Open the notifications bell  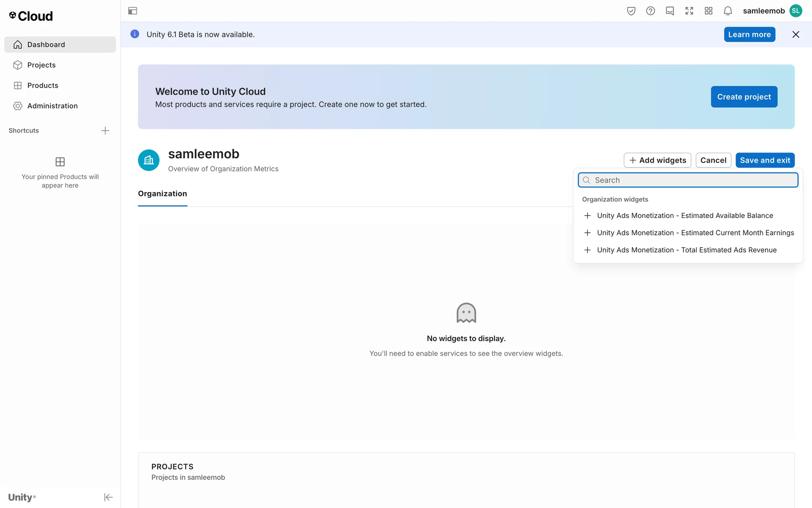click(x=728, y=11)
